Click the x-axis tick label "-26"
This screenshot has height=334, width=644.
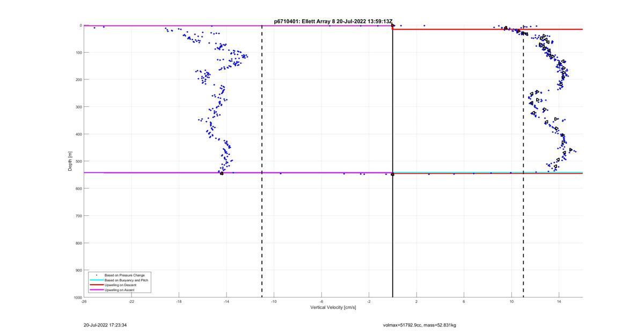pyautogui.click(x=84, y=302)
